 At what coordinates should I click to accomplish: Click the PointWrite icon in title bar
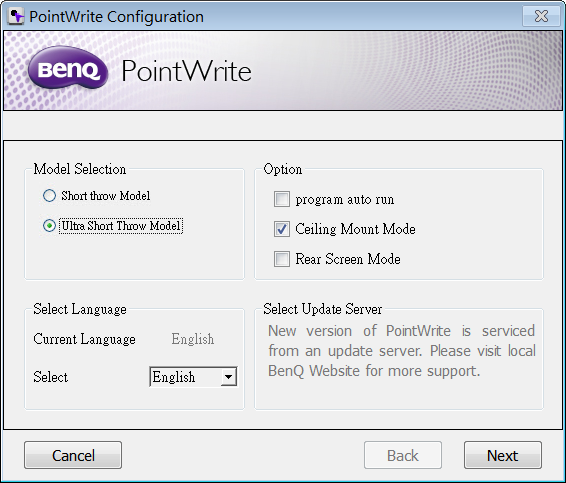(x=16, y=17)
